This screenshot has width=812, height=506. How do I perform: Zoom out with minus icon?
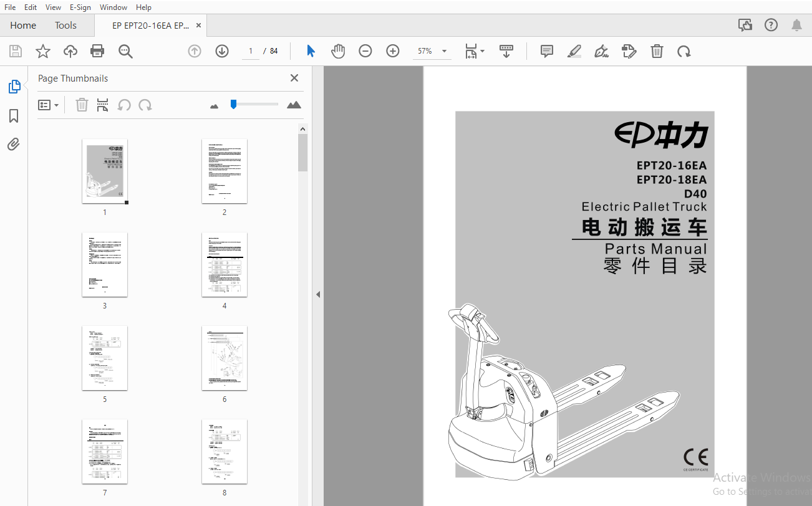[x=365, y=51]
